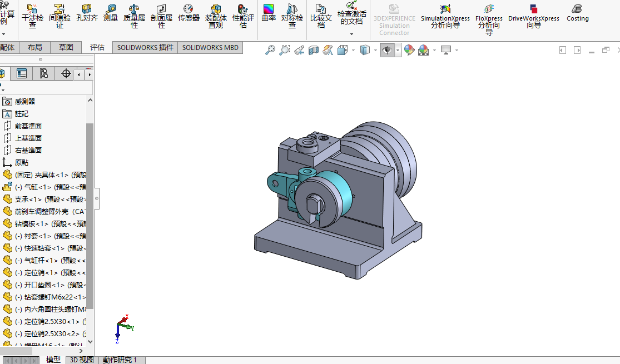The image size is (620, 364).
Task: Open Hide/Show Items dropdown arrow
Action: [x=398, y=50]
